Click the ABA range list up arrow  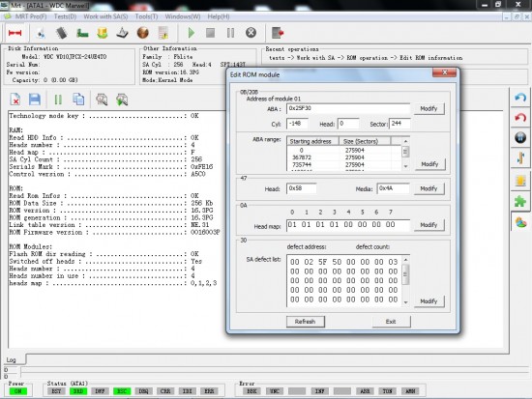point(405,141)
